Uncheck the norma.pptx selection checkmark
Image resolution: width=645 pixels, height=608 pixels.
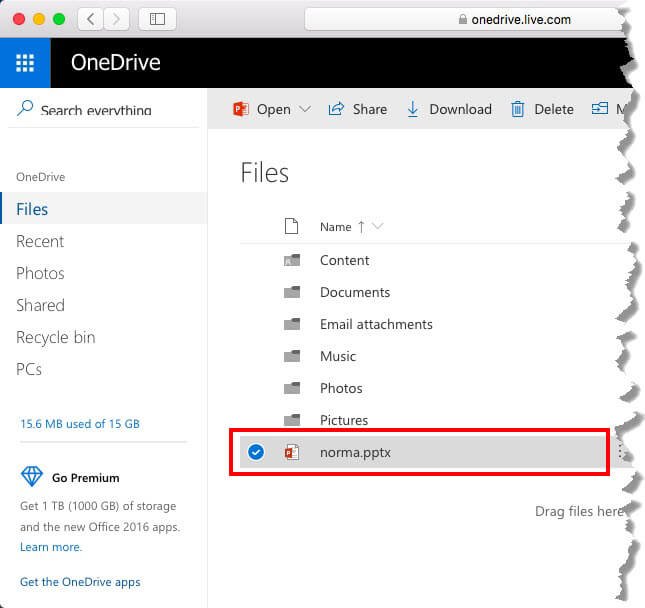(256, 452)
